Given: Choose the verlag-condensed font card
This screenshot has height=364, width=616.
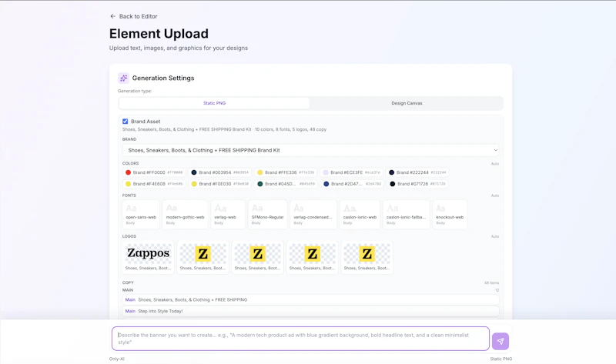Looking at the screenshot, I should coord(313,215).
